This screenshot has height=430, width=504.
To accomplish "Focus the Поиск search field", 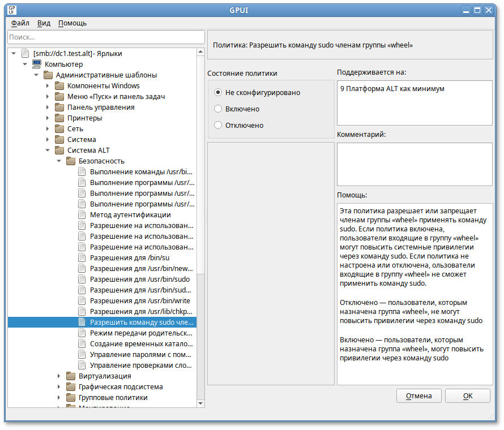I will pos(106,37).
